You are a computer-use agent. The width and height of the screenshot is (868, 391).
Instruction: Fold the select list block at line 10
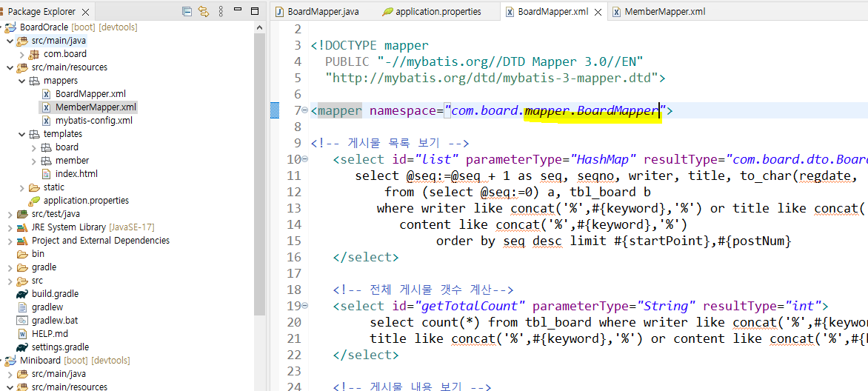click(306, 159)
